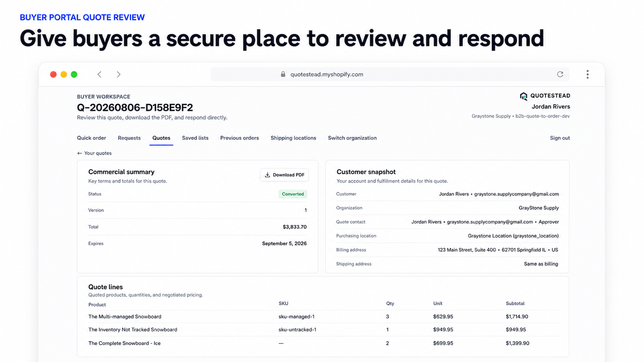The image size is (644, 362).
Task: Click The Inventory Not Tracked Snowboard row
Action: click(x=324, y=330)
